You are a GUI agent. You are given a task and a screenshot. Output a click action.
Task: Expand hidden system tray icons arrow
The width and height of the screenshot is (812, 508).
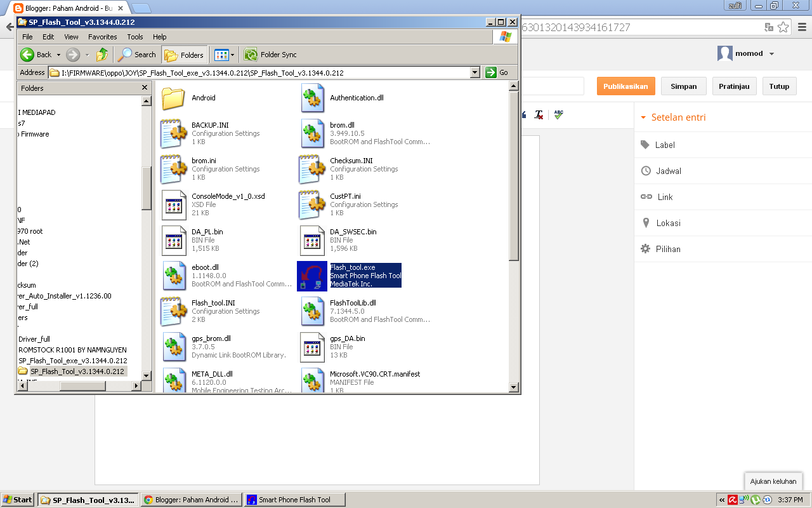click(721, 500)
